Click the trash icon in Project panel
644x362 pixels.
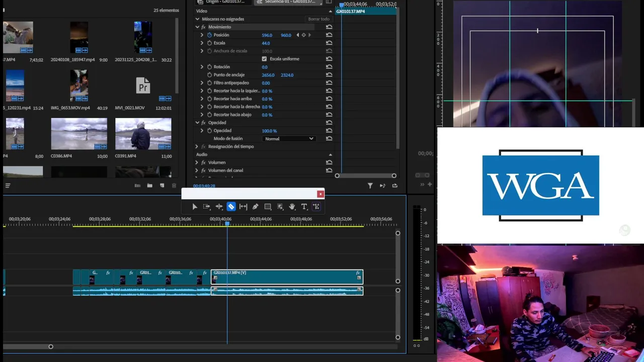174,186
